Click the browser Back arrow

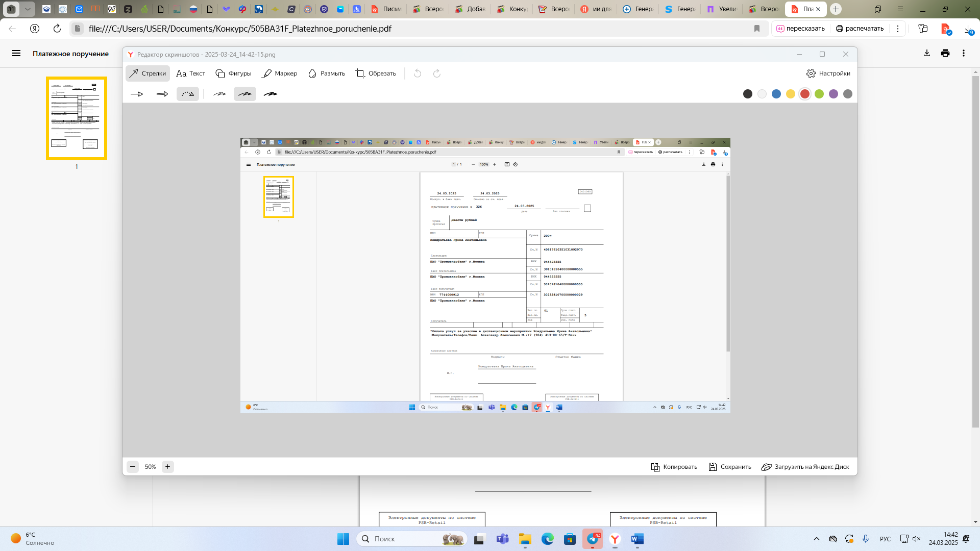[x=12, y=29]
